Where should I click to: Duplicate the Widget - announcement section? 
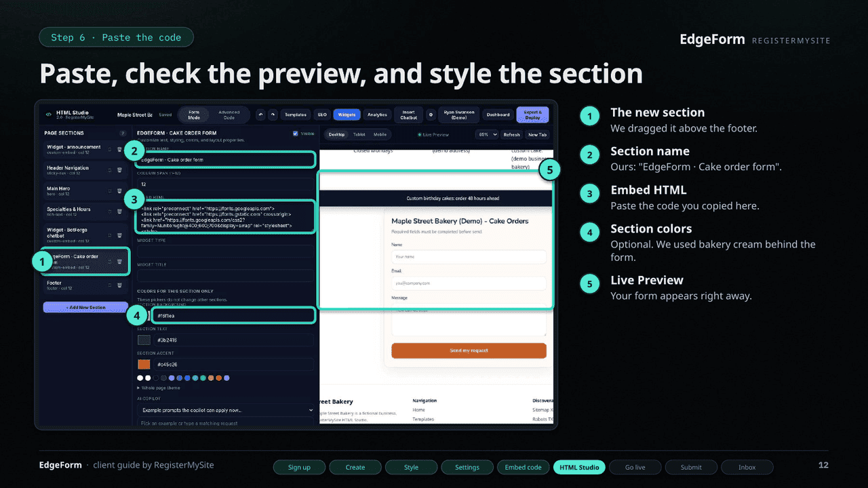click(x=110, y=150)
